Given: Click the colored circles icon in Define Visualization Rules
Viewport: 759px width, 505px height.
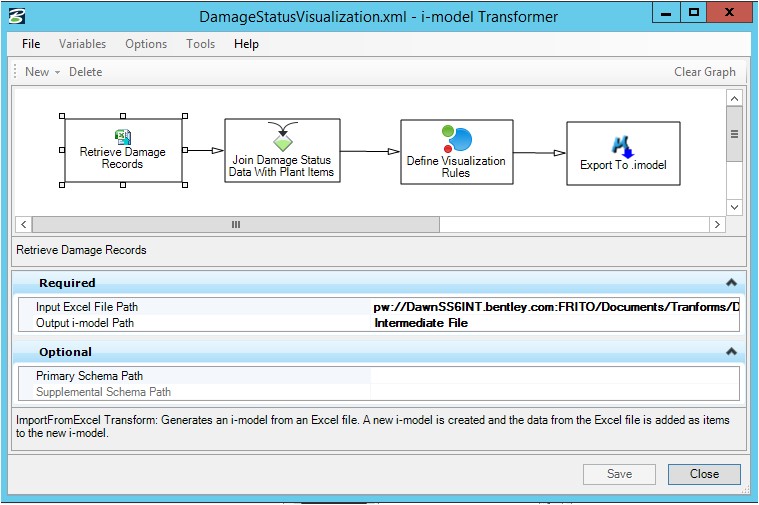Looking at the screenshot, I should 456,138.
